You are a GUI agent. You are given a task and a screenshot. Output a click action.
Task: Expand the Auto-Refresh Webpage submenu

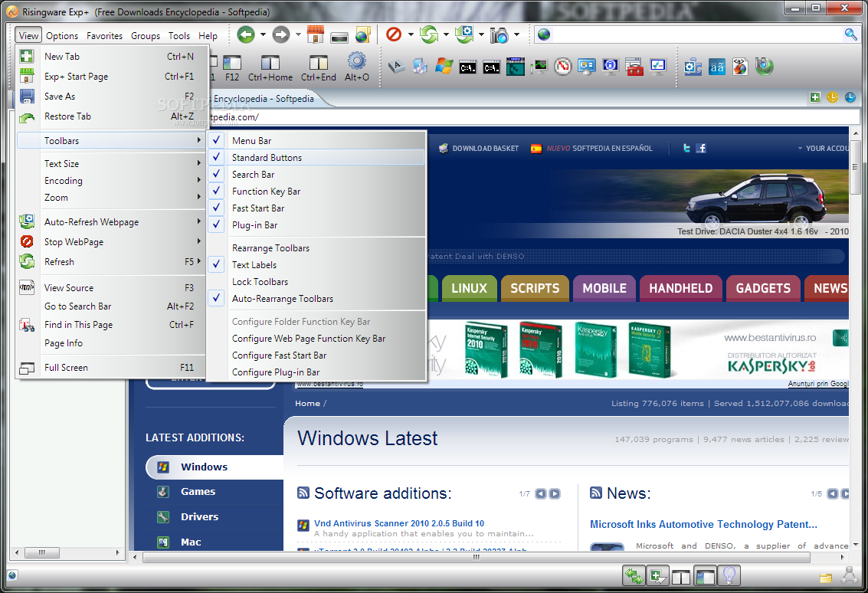(111, 221)
